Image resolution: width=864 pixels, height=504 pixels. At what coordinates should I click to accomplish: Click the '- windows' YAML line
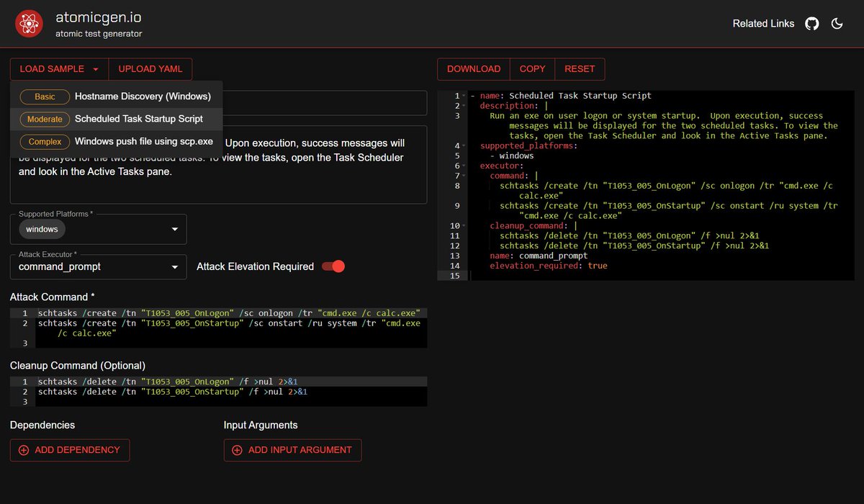coord(512,156)
